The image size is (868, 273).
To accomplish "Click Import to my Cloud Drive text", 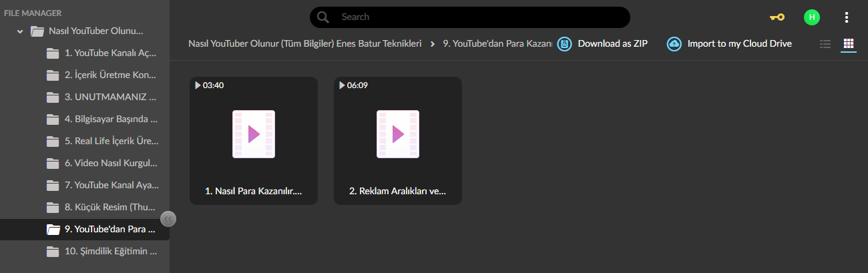I will tap(740, 44).
